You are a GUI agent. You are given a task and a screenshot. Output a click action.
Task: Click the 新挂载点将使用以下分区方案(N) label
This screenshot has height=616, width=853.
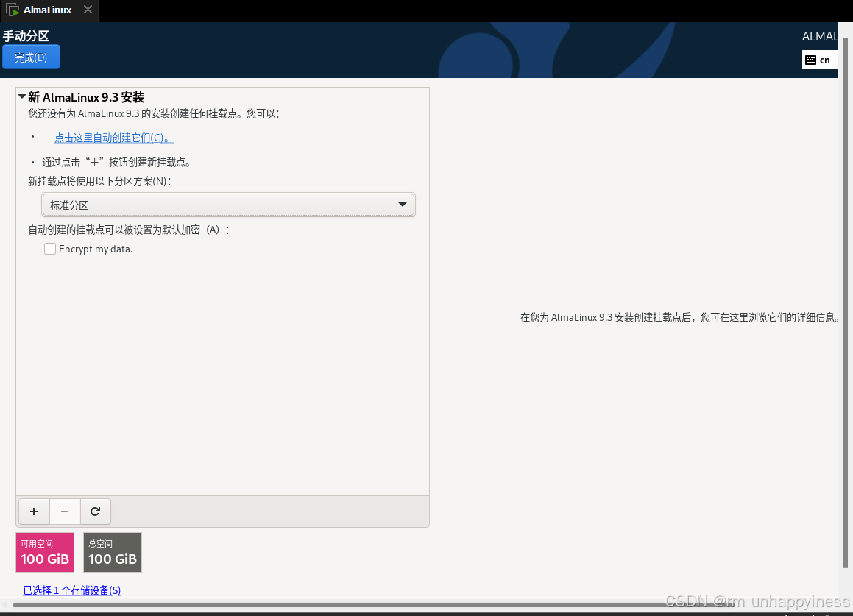coord(99,181)
